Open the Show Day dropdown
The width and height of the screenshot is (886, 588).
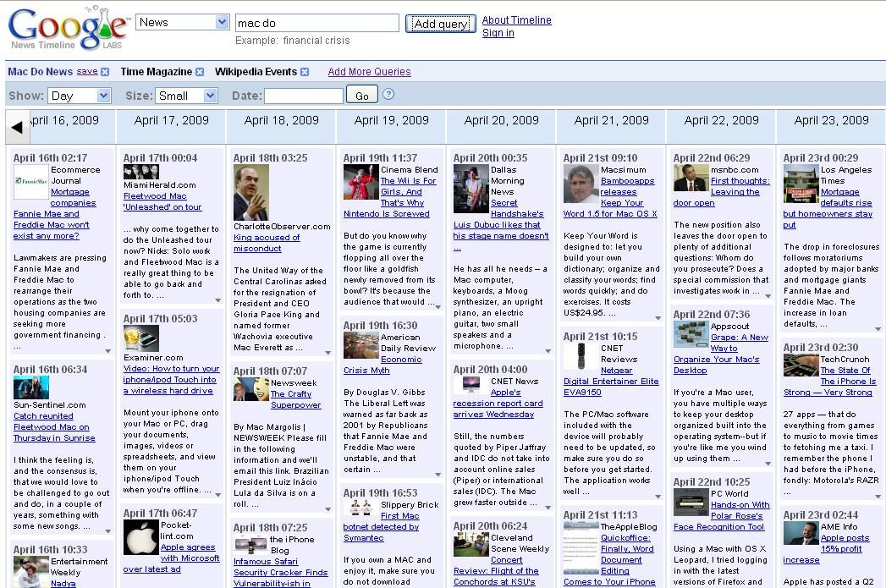[x=80, y=96]
